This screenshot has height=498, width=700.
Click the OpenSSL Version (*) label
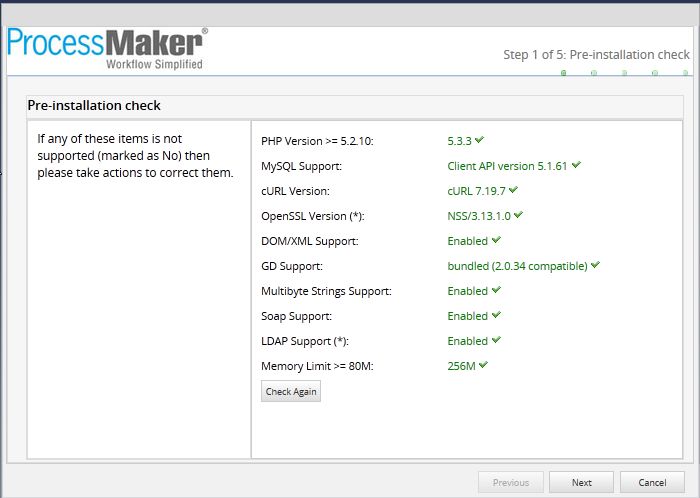(x=312, y=216)
